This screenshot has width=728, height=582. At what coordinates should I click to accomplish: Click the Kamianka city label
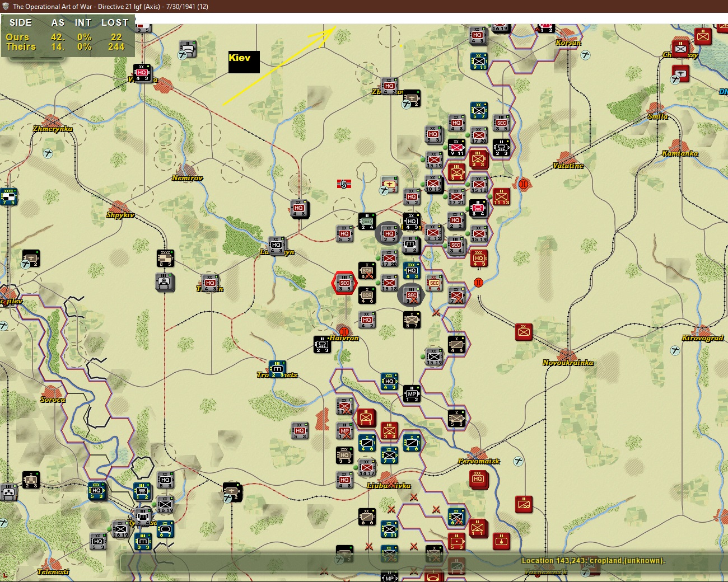pyautogui.click(x=680, y=153)
